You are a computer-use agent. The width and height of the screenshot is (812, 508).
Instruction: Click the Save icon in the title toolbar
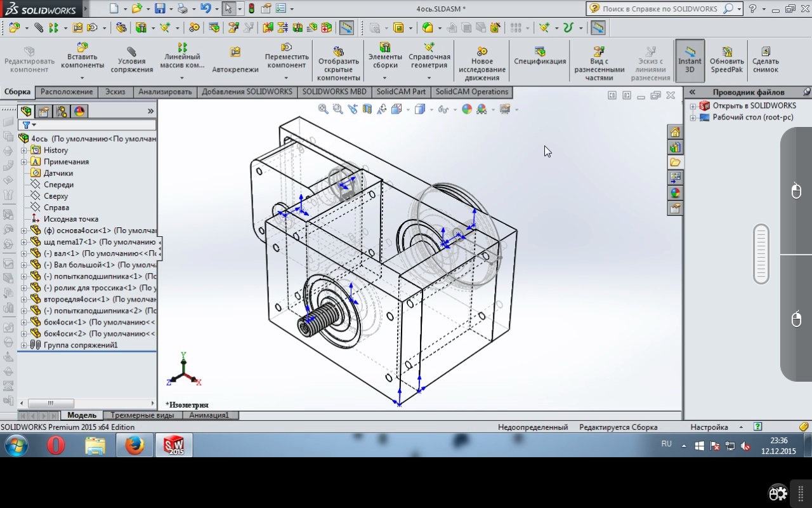click(x=160, y=9)
